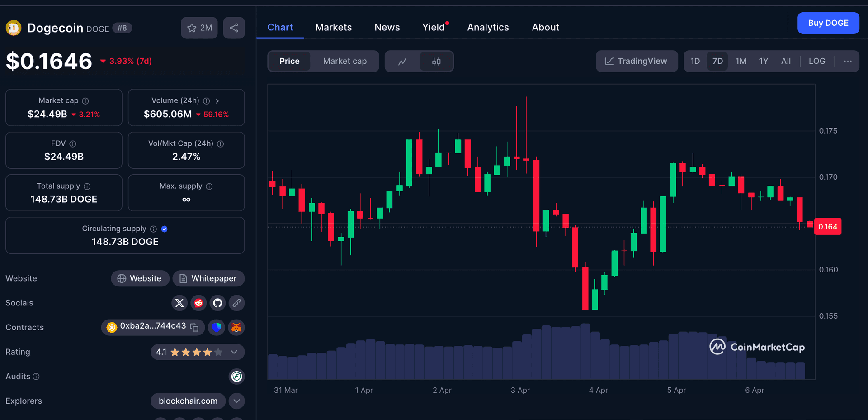The height and width of the screenshot is (420, 868).
Task: Open the Analytics tab
Action: pos(488,27)
